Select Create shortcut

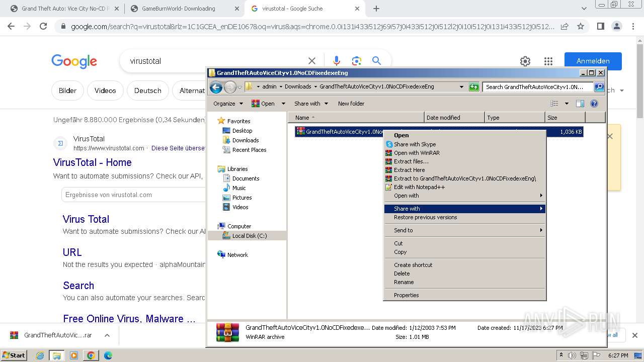[464, 265]
